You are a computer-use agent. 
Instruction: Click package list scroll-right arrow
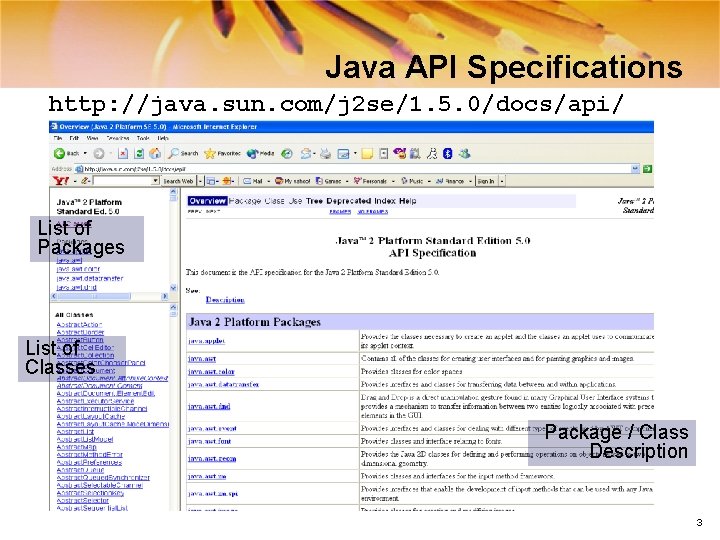[x=164, y=297]
